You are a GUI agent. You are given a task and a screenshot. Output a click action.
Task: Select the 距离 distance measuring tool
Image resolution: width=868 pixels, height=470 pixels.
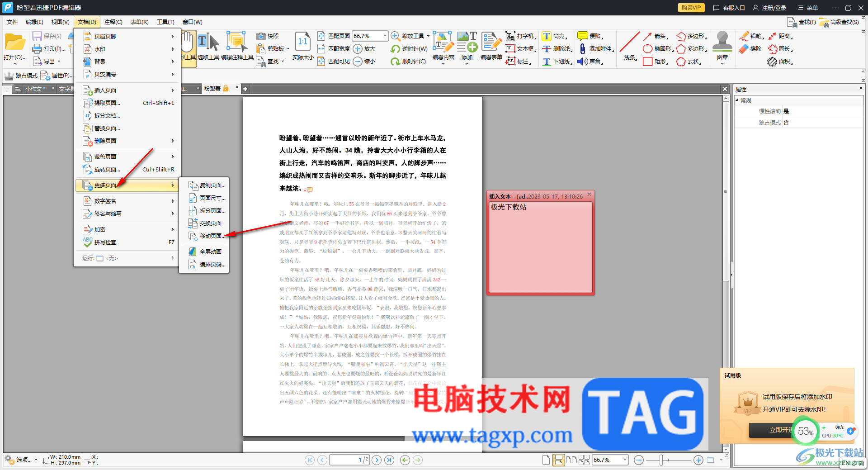[x=780, y=36]
